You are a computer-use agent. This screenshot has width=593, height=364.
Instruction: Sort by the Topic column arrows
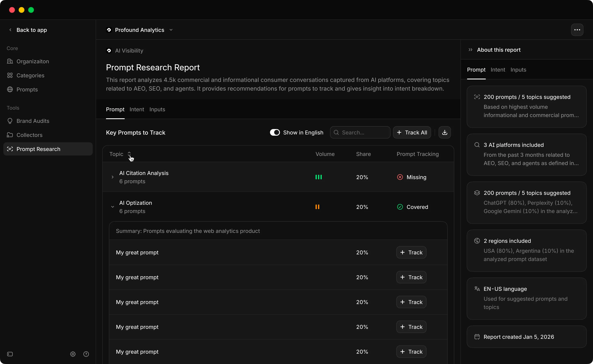click(129, 154)
